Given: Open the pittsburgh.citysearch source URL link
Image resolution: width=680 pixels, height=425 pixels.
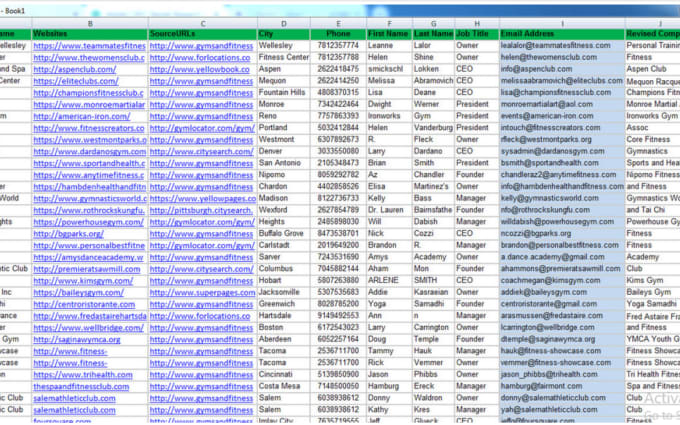Looking at the screenshot, I should pos(201,210).
